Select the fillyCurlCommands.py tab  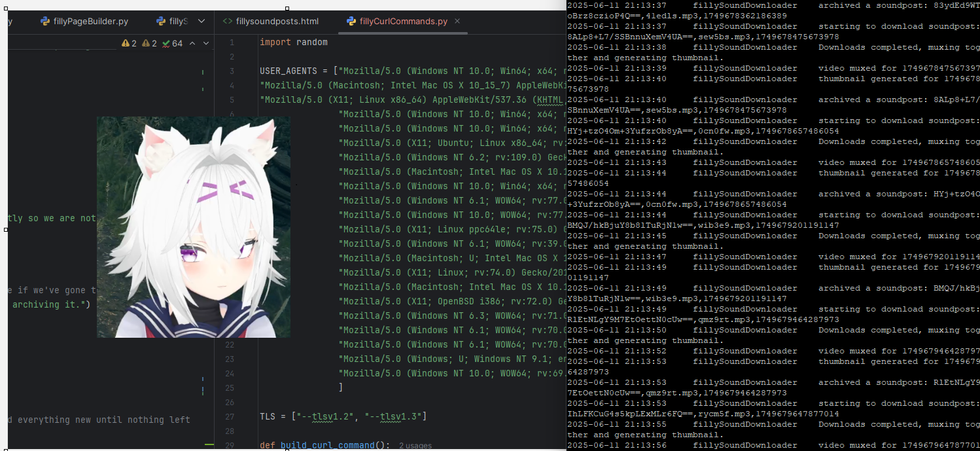[x=397, y=21]
